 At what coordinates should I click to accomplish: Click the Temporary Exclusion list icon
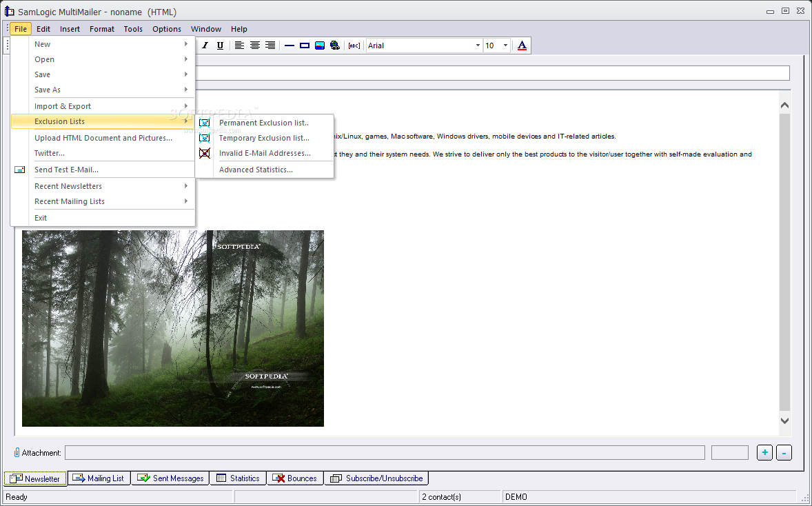[x=205, y=138]
